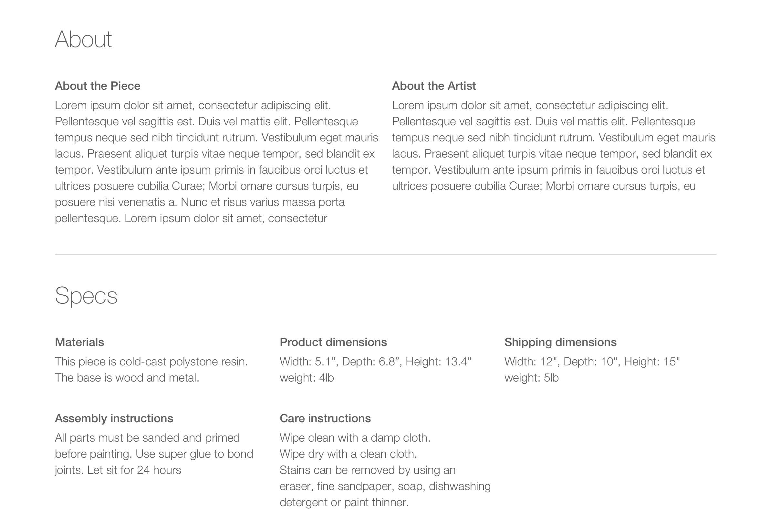Click the Specs section heading
Viewport: 770px width, 532px height.
point(86,296)
